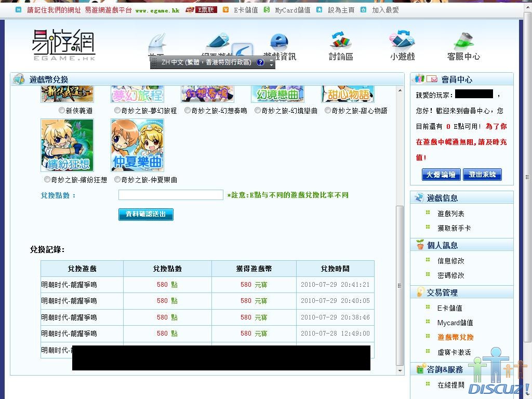
Task: Open 獲取新手卡 in sidebar
Action: point(454,228)
